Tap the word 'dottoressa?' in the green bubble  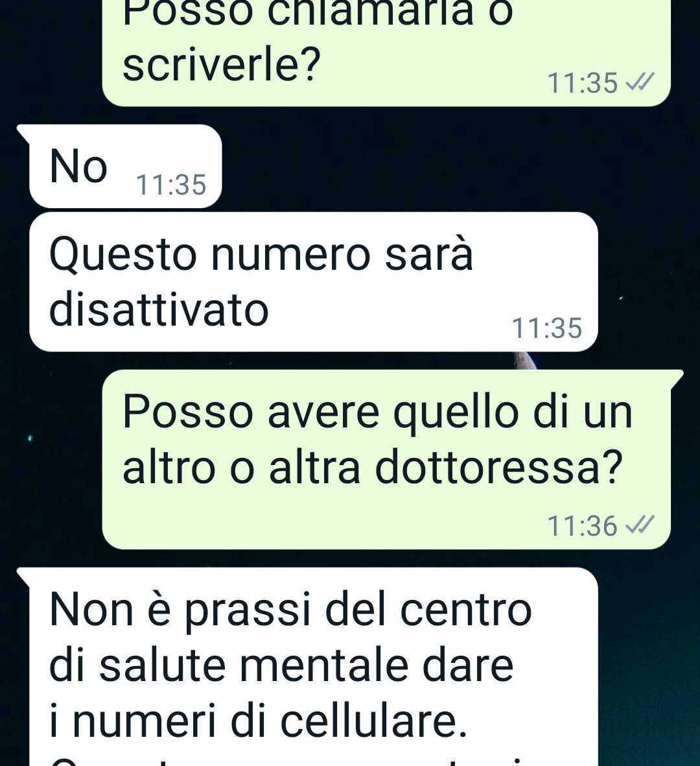[499, 467]
